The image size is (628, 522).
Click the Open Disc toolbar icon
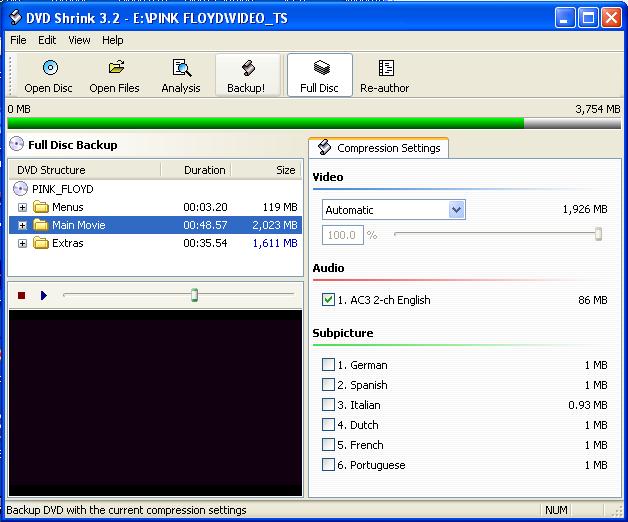[x=50, y=68]
